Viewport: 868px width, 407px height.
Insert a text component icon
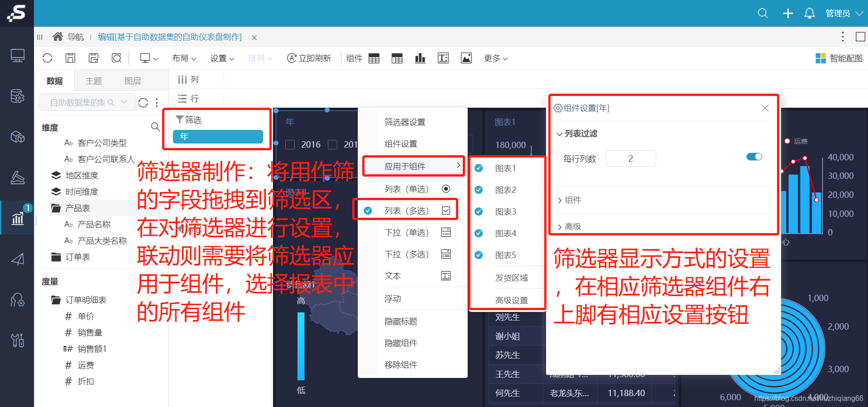point(443,58)
